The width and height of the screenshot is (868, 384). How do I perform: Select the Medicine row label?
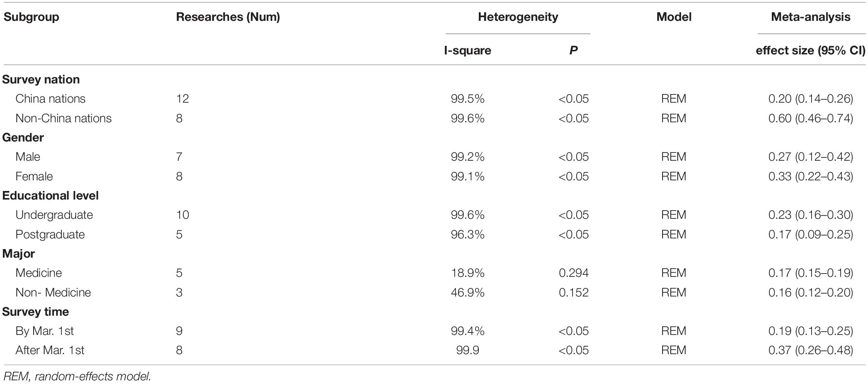coord(39,273)
